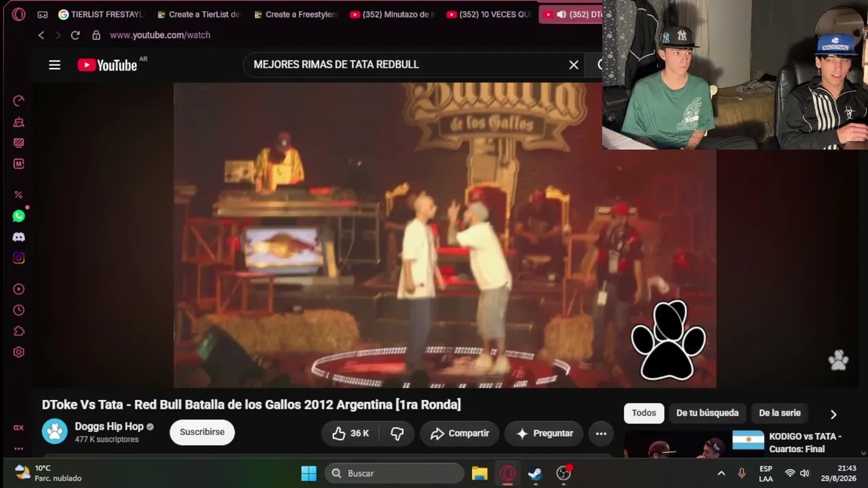Open the Doggs Hip Hop channel avatar
The height and width of the screenshot is (488, 868).
click(55, 432)
